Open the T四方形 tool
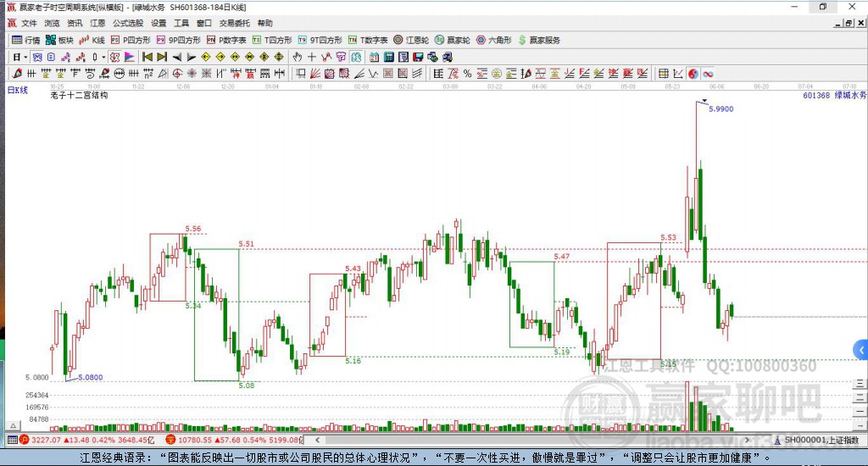 pyautogui.click(x=272, y=40)
